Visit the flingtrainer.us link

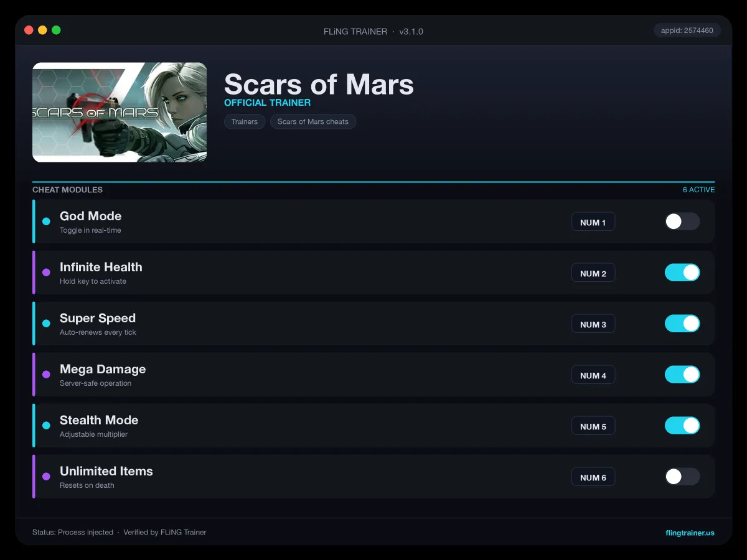690,533
